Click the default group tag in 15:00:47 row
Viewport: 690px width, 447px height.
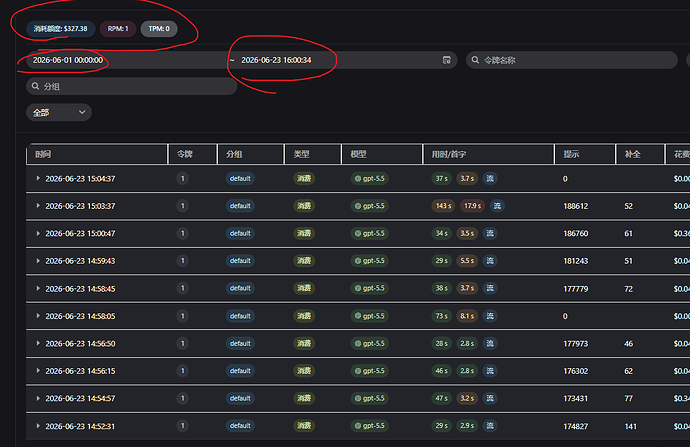click(x=240, y=233)
